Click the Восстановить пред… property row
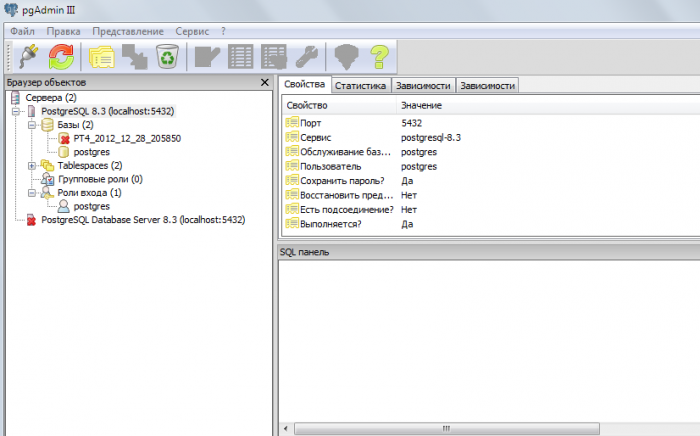Viewport: 700px width, 436px height. pos(491,195)
